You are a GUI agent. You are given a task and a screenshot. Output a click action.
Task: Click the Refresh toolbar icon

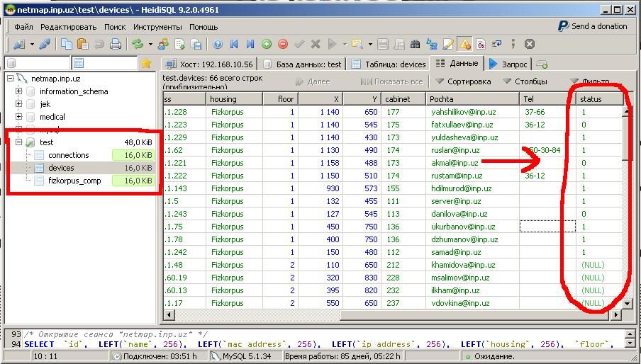click(x=138, y=45)
